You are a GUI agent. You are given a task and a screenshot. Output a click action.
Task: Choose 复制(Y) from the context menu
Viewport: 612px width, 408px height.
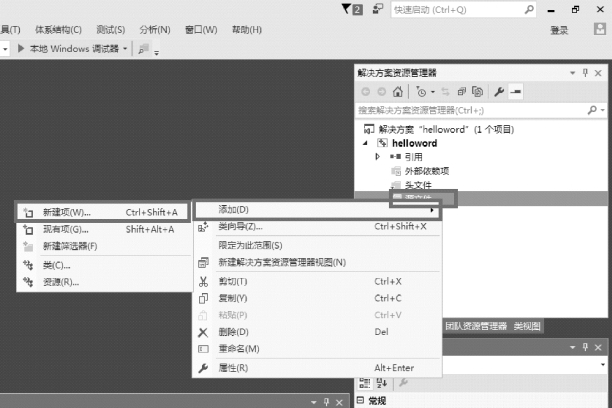317,298
